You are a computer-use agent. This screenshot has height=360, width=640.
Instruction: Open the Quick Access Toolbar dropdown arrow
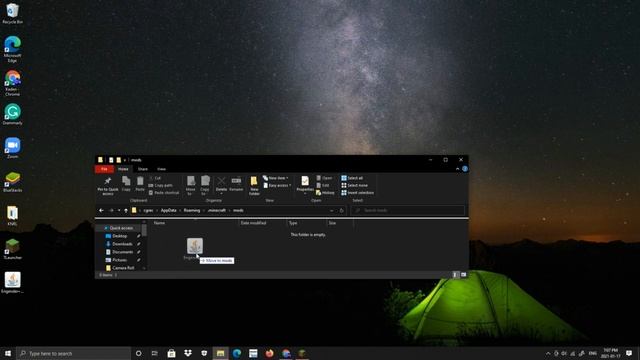tap(125, 160)
